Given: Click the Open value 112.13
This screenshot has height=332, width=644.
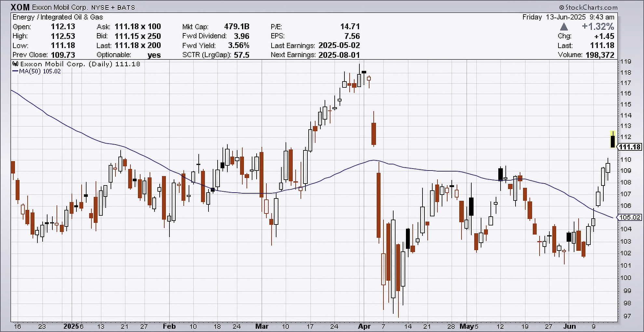Looking at the screenshot, I should tap(63, 27).
